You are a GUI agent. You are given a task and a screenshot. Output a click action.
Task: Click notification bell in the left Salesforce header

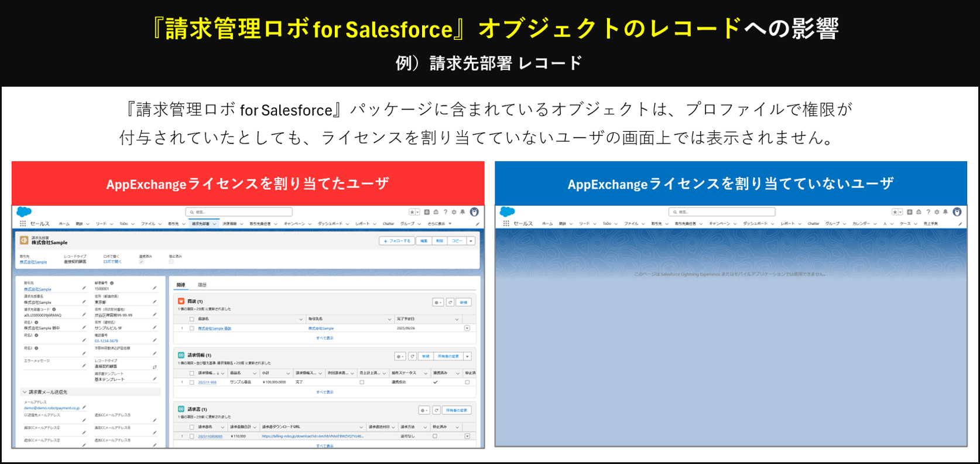pyautogui.click(x=462, y=212)
